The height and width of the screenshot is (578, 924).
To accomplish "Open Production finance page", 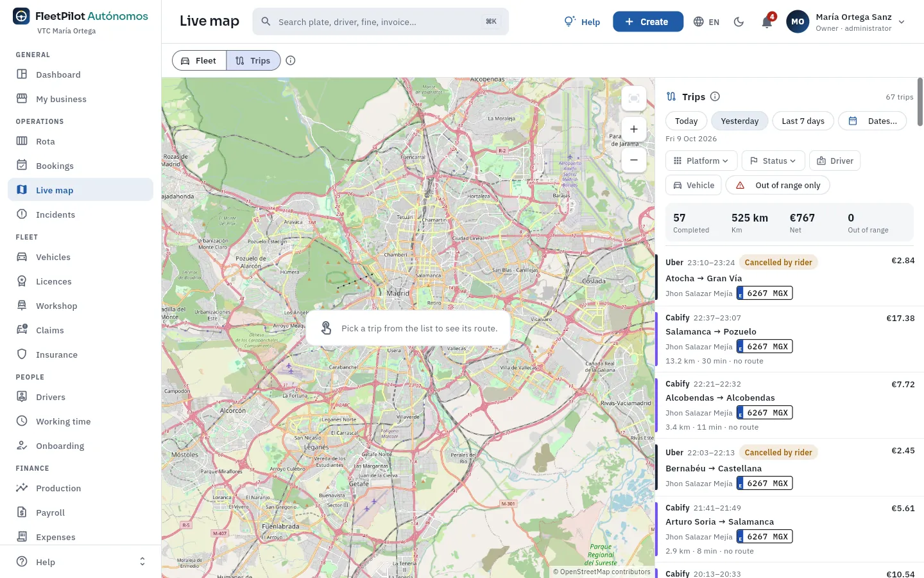I will 80,488.
